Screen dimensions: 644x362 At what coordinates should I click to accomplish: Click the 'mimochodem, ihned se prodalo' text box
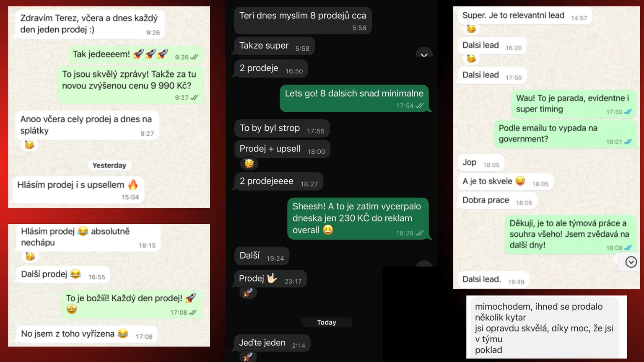pos(547,328)
